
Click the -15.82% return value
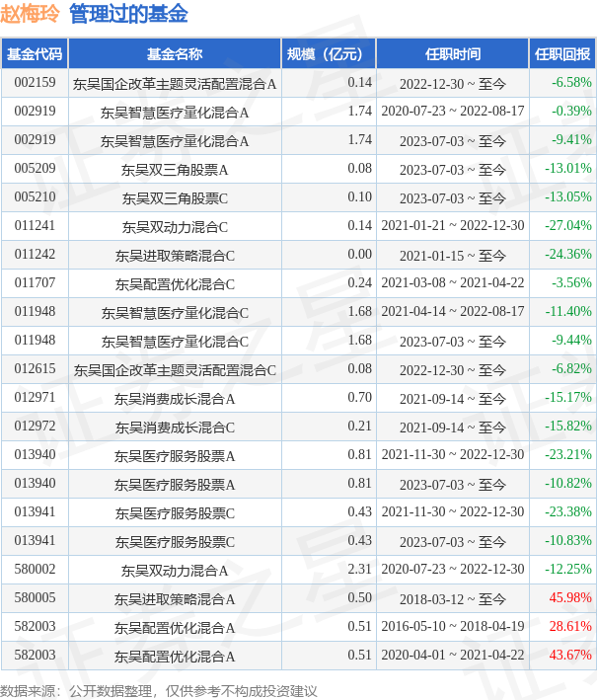[568, 426]
